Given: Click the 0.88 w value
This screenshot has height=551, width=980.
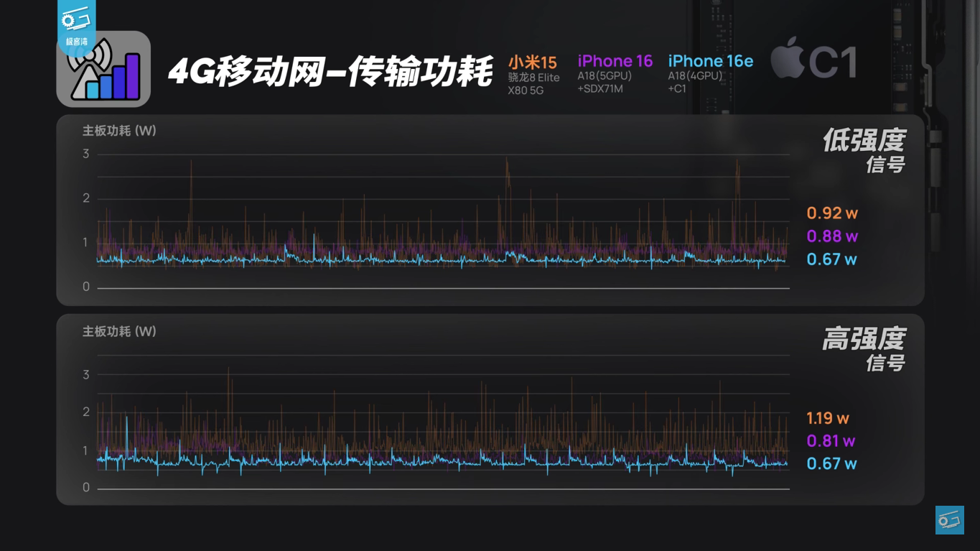Looking at the screenshot, I should click(832, 236).
